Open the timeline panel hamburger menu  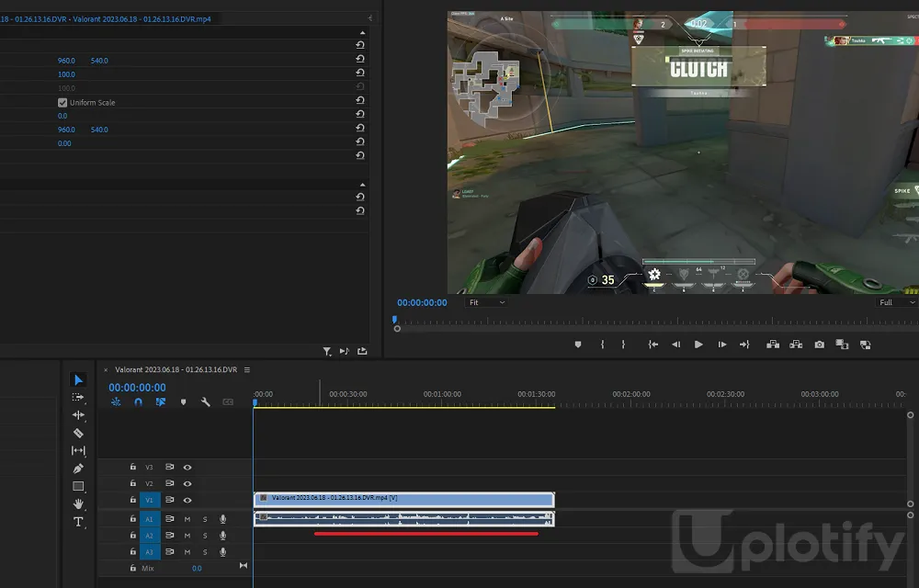246,369
